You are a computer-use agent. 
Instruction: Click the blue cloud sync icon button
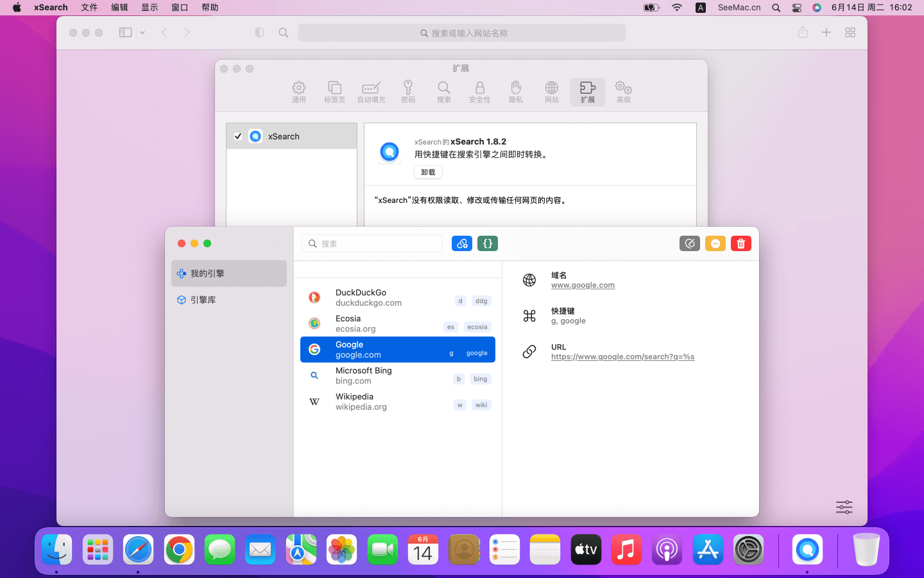click(x=462, y=243)
